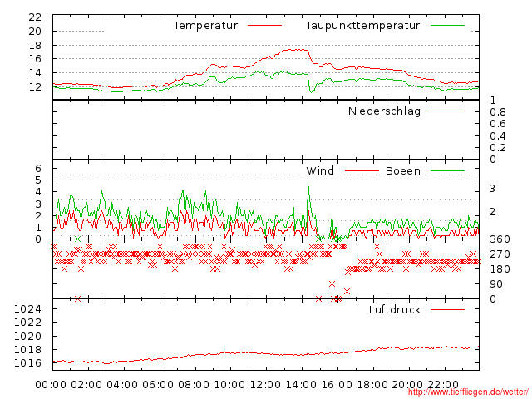Click the 1022 pressure axis value
Screen dimensions: 532x399
(27, 323)
